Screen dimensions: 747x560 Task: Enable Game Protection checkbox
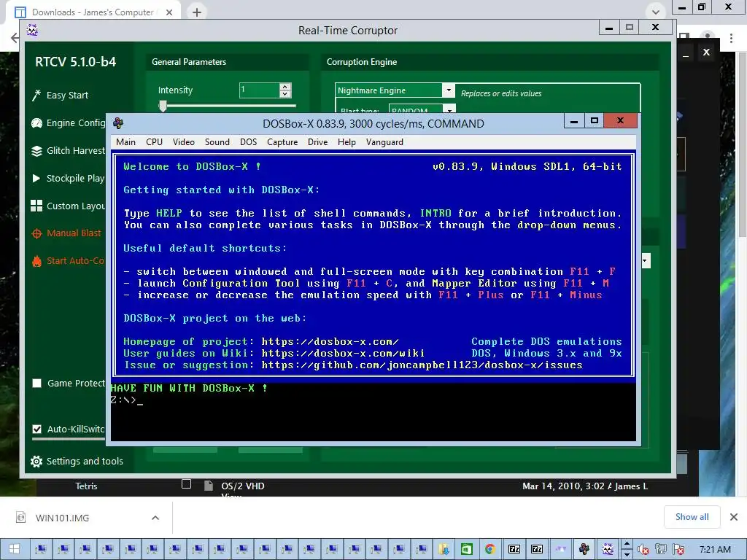pyautogui.click(x=36, y=384)
